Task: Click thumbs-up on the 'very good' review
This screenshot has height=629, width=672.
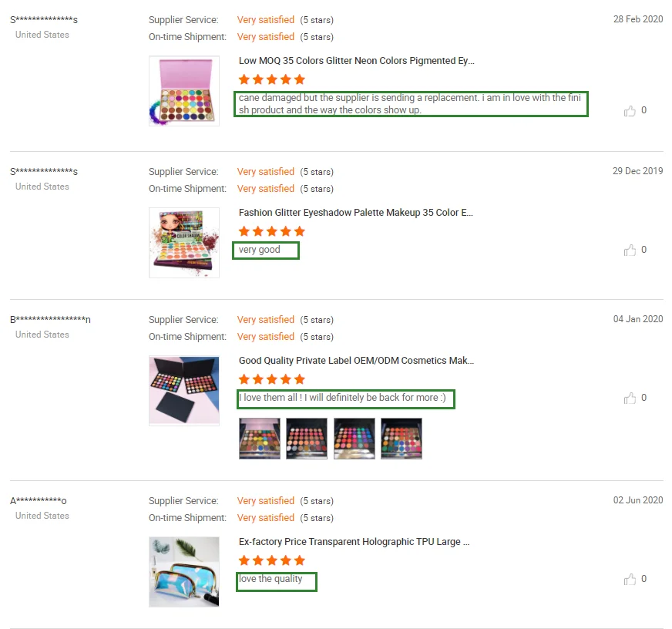Action: (630, 250)
